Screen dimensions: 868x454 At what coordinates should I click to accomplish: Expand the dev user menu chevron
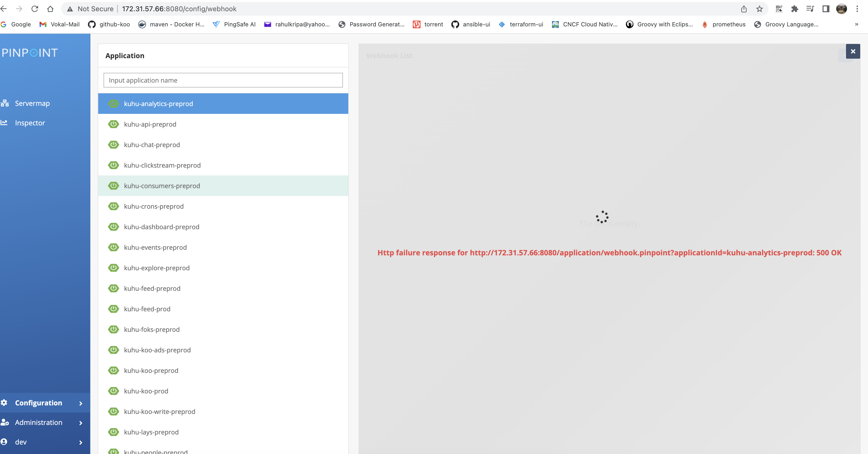point(81,442)
